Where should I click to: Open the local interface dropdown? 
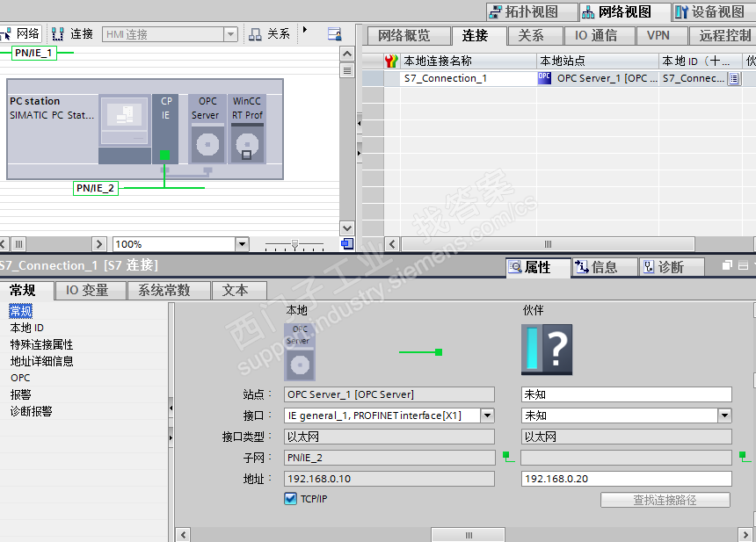pyautogui.click(x=488, y=416)
